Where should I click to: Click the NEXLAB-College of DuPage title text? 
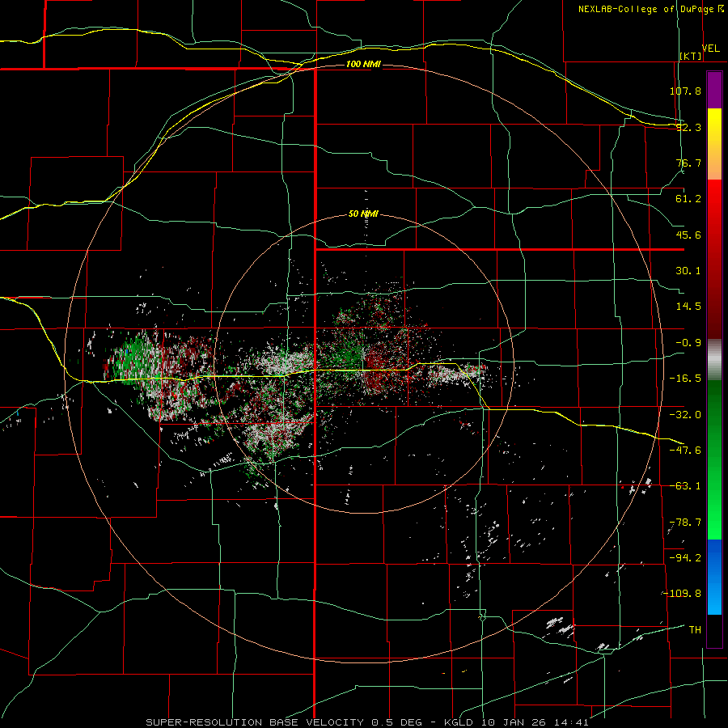tap(646, 9)
